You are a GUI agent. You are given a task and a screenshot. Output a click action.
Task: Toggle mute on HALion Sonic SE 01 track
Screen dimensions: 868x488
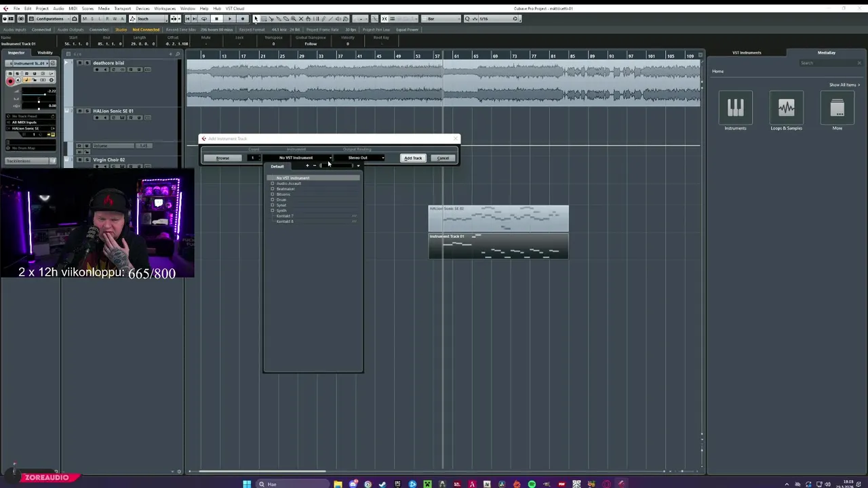(80, 111)
